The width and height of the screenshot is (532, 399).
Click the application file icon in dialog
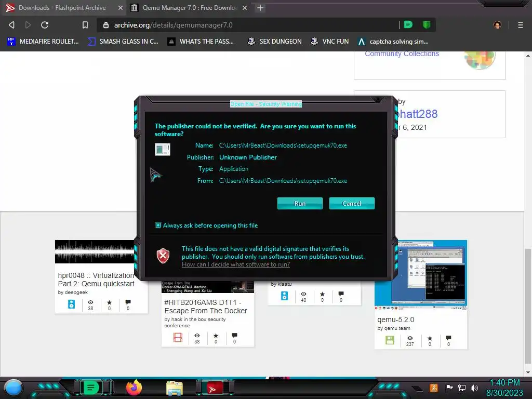coord(163,149)
